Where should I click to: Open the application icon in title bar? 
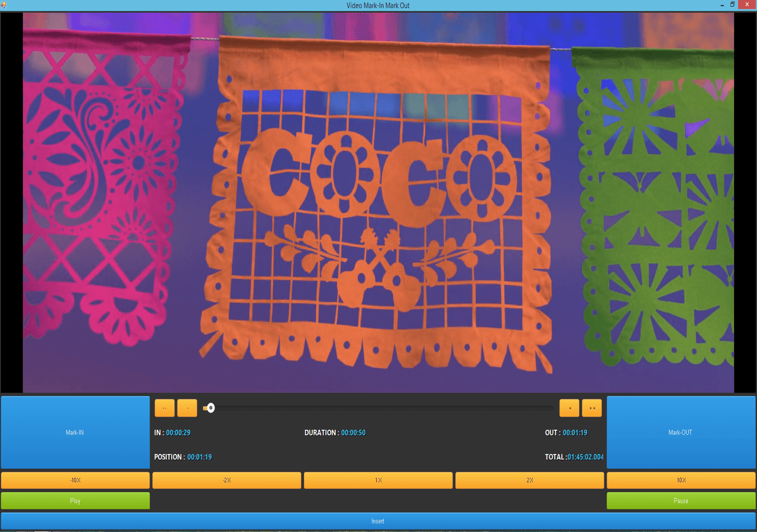pyautogui.click(x=4, y=5)
